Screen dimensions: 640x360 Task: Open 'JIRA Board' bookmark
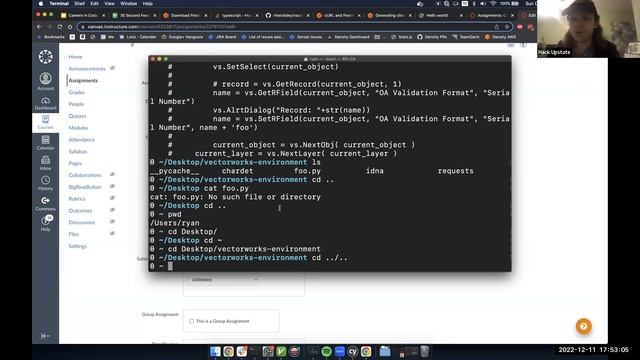click(222, 37)
